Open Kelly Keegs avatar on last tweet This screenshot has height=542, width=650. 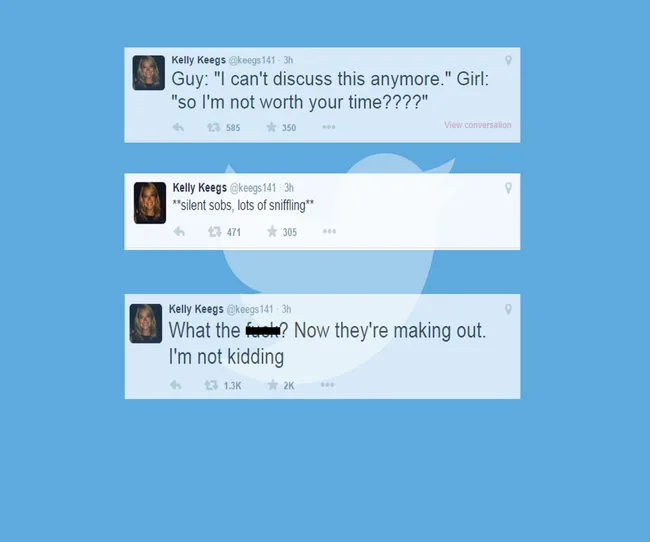click(146, 323)
